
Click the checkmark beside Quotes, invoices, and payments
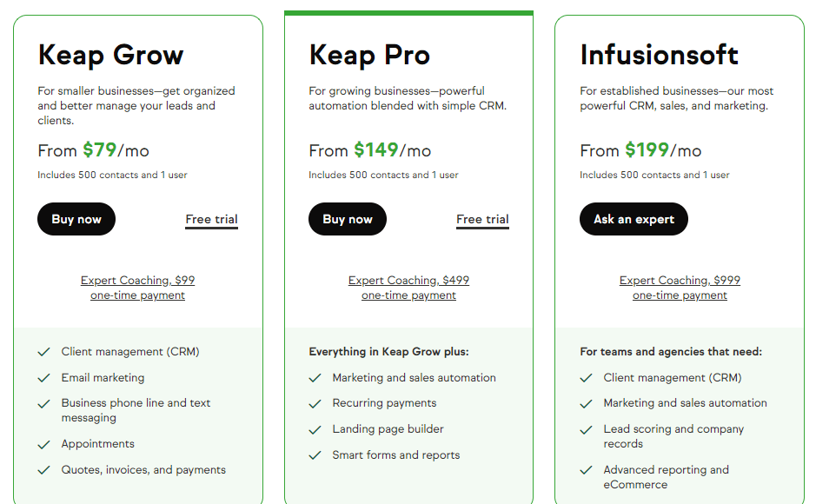pos(43,469)
